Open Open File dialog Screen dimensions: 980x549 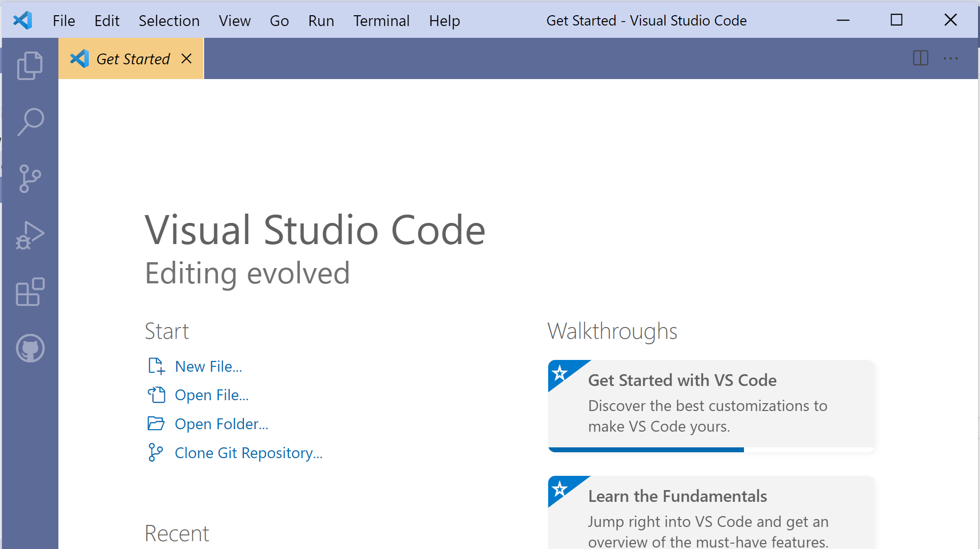tap(211, 395)
